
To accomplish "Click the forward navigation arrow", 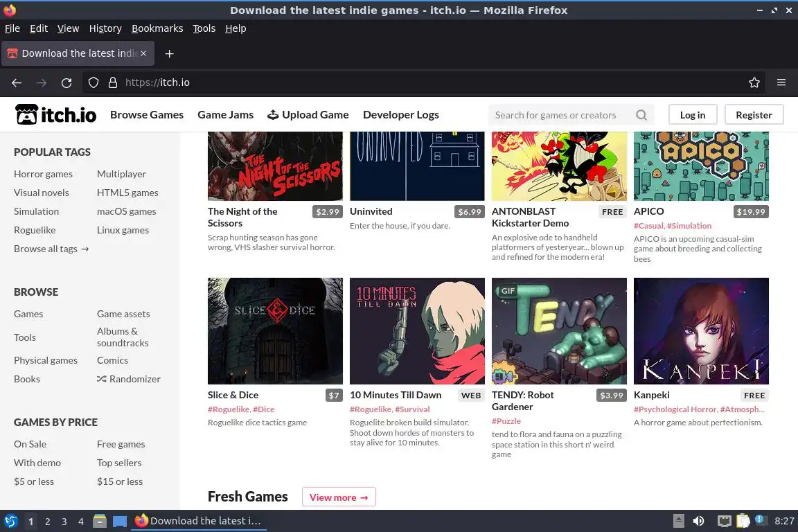I will tap(42, 82).
